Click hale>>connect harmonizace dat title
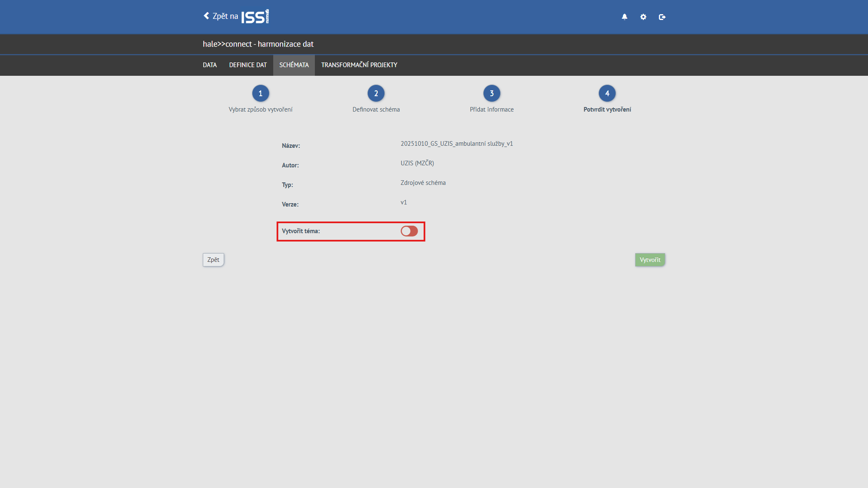The height and width of the screenshot is (488, 868). tap(258, 44)
